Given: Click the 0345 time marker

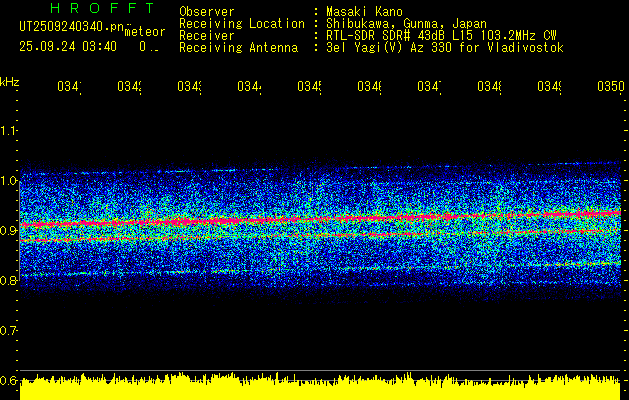Looking at the screenshot, I should pyautogui.click(x=310, y=86).
